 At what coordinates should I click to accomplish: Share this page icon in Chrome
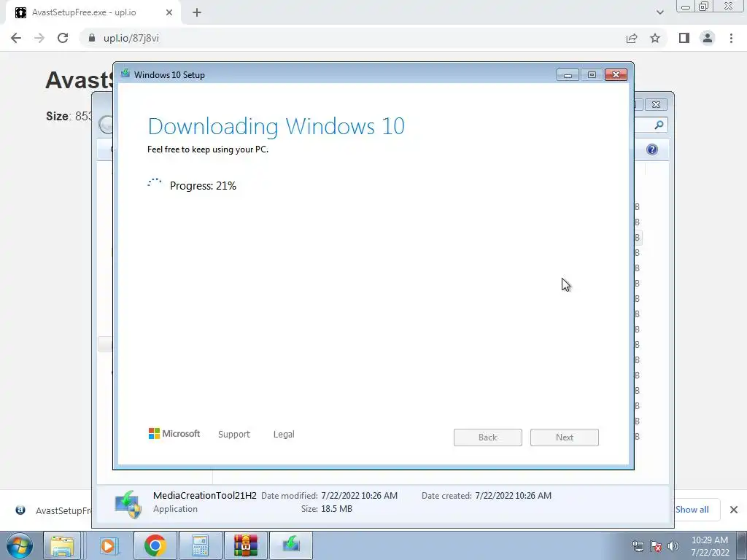(632, 38)
